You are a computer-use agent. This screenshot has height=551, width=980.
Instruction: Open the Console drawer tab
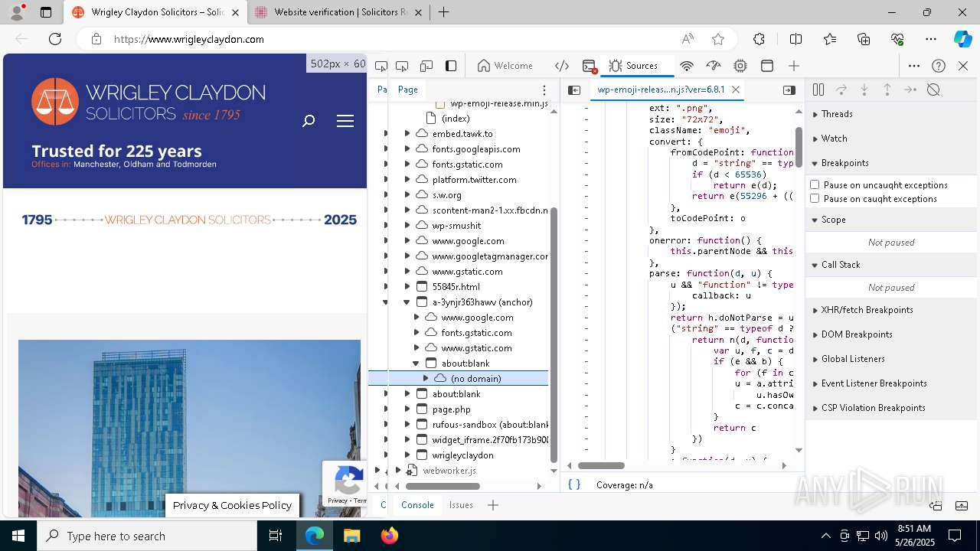click(x=417, y=505)
